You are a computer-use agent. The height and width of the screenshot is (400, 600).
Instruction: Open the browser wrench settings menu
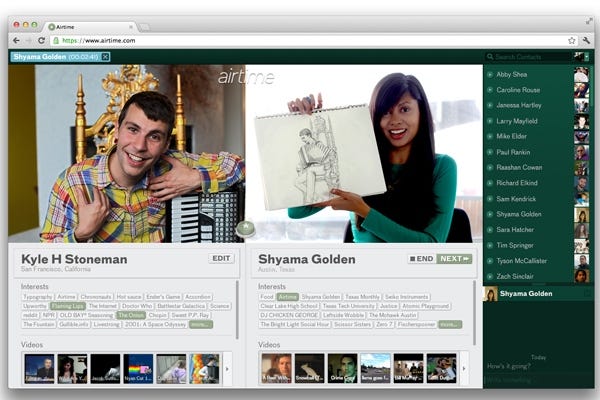pyautogui.click(x=586, y=40)
